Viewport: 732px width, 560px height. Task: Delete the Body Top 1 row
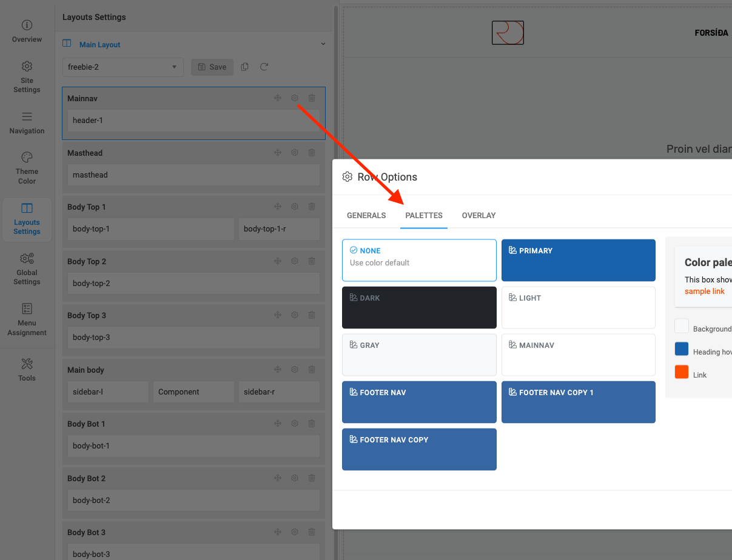(312, 207)
